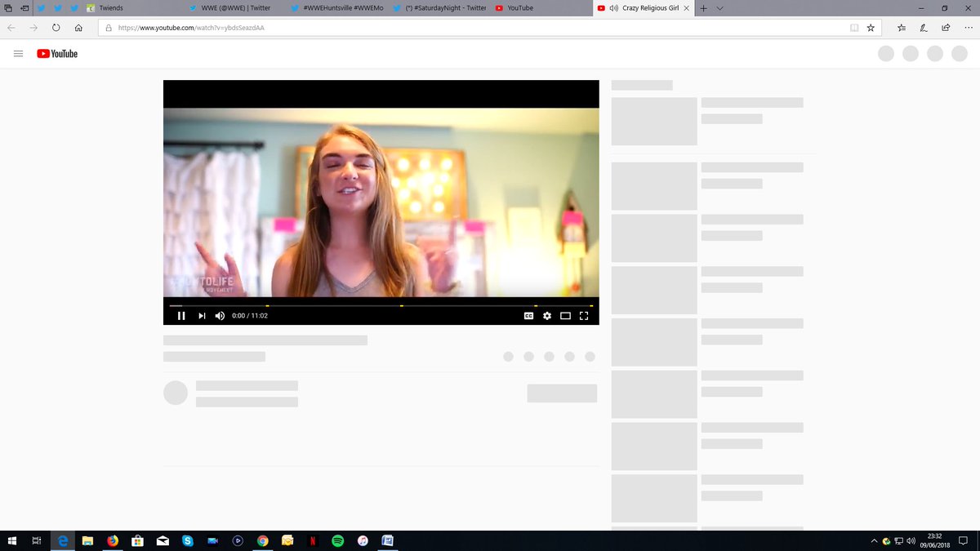The image size is (980, 551).
Task: Go forward in Edge
Action: (33, 27)
